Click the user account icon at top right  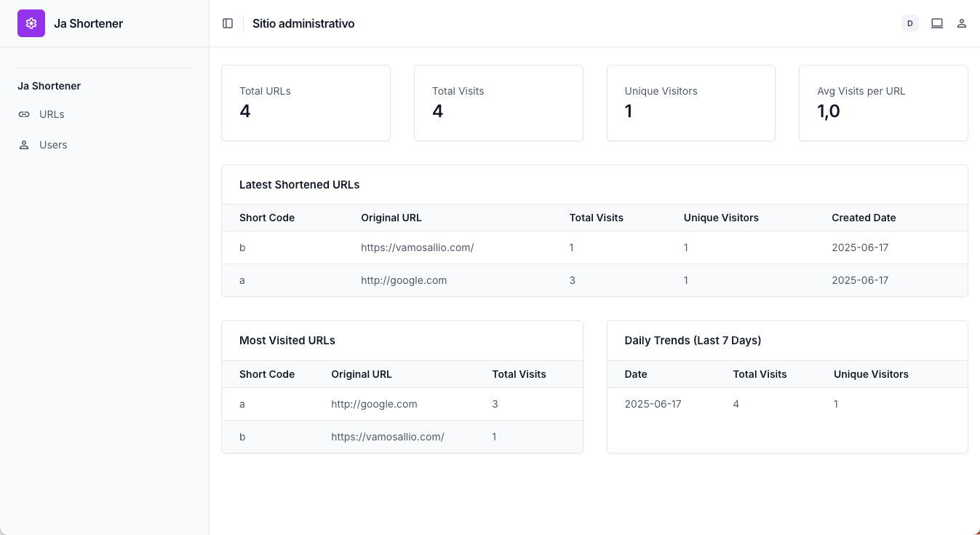pyautogui.click(x=962, y=23)
